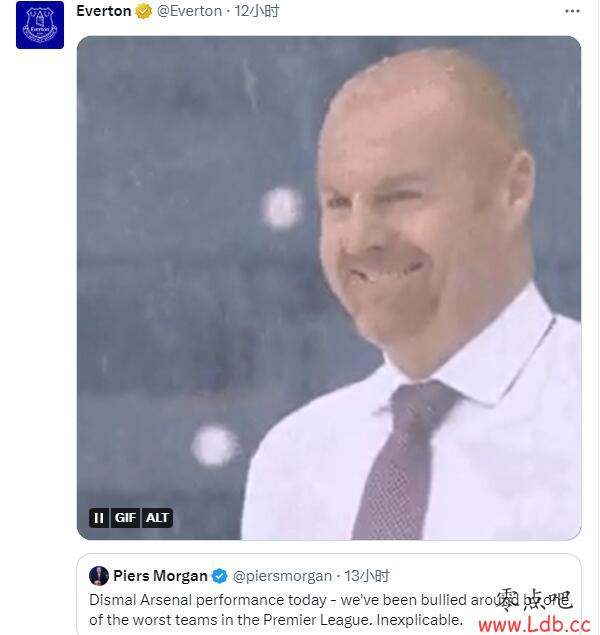The image size is (600, 635).
Task: Click the www.Ldb.cc watermark link
Action: click(x=534, y=625)
